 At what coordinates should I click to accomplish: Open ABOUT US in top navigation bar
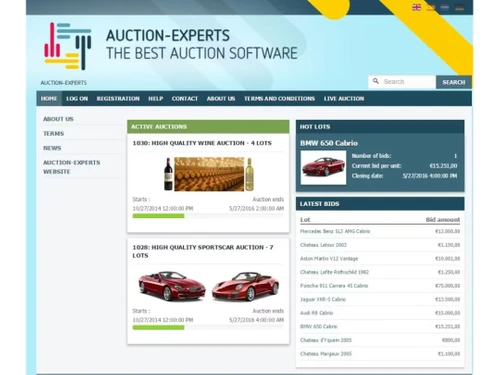(x=221, y=99)
